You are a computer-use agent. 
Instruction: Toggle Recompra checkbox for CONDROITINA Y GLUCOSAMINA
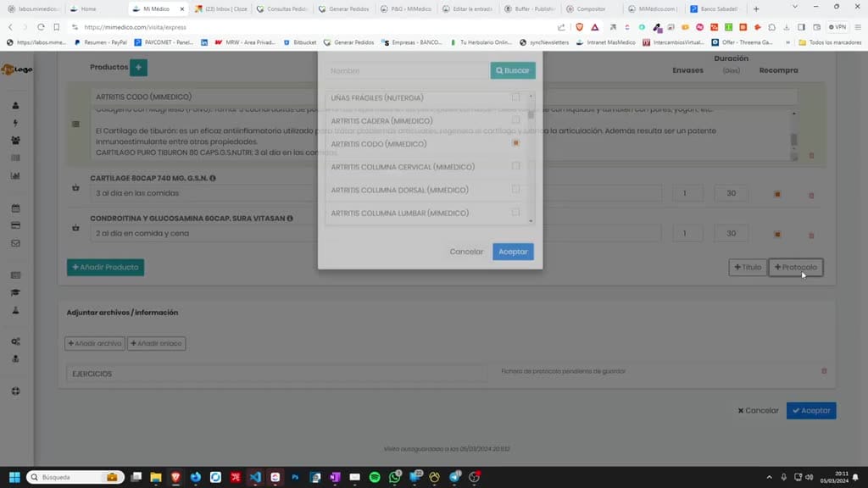coord(777,234)
